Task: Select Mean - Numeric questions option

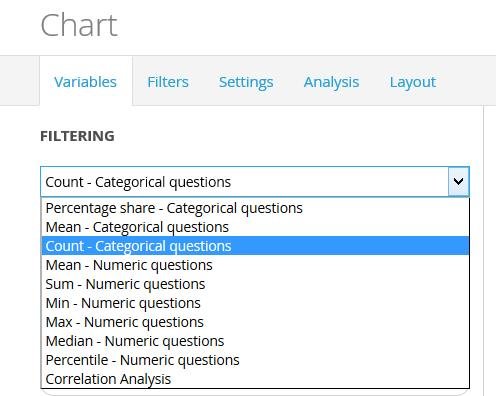Action: [255, 265]
